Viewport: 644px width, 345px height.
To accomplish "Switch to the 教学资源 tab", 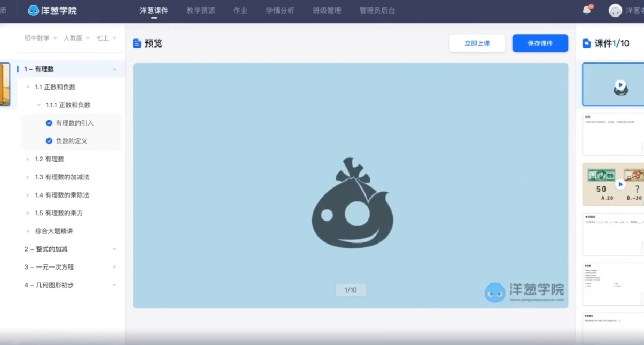I will (200, 10).
